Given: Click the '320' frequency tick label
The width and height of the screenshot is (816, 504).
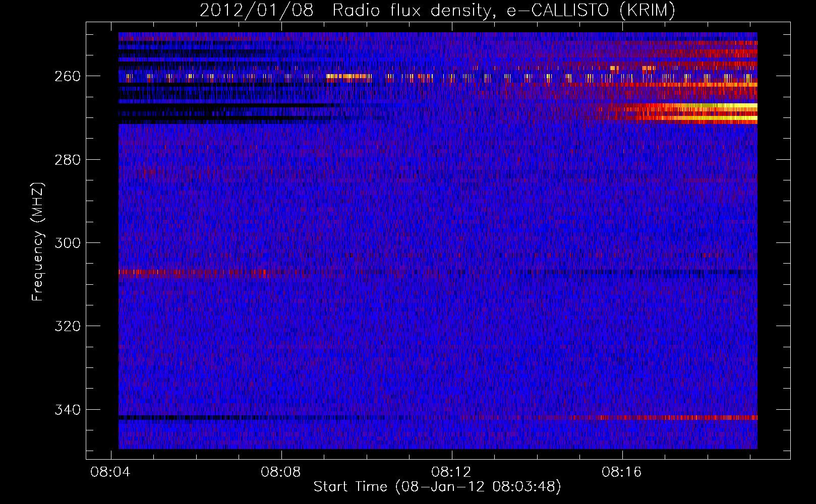Looking at the screenshot, I should pos(67,326).
